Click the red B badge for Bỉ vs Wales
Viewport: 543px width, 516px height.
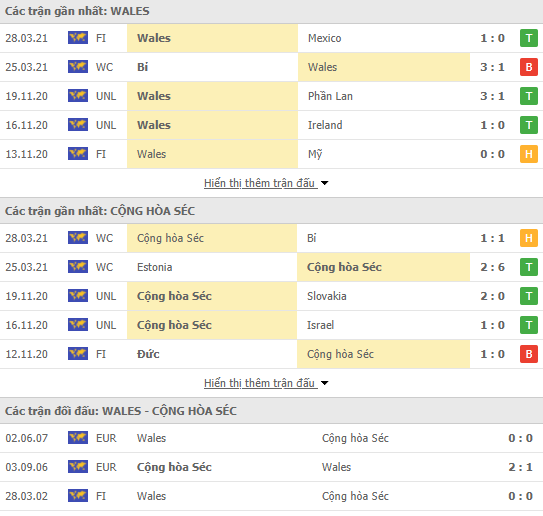pos(528,67)
